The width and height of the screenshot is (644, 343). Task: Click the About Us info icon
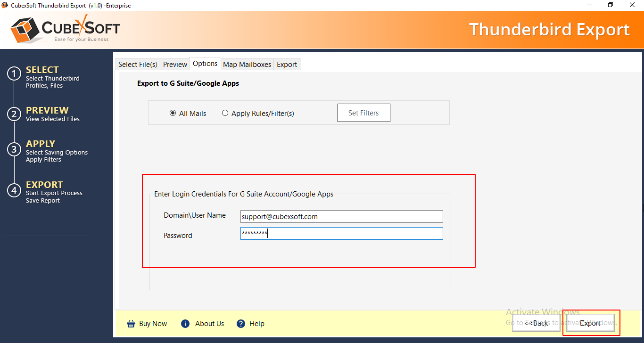(x=185, y=324)
